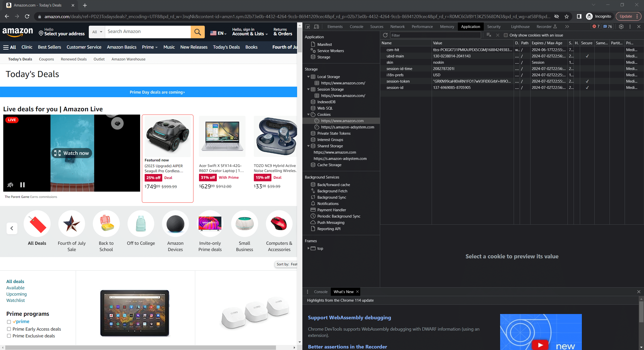Click the DevTools inspect element icon

pos(307,26)
